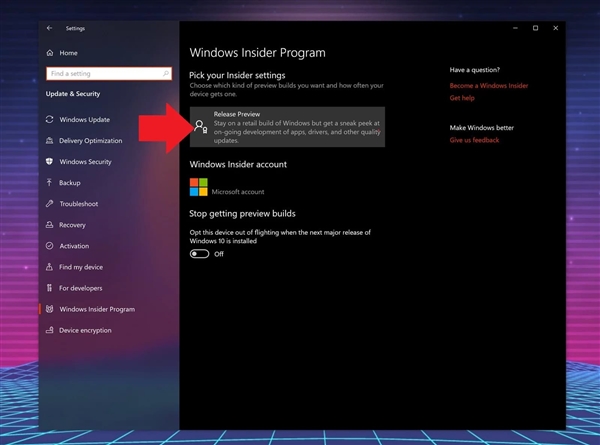Screen dimensions: 600x445
Task: Open the Backup section
Action: [x=70, y=183]
